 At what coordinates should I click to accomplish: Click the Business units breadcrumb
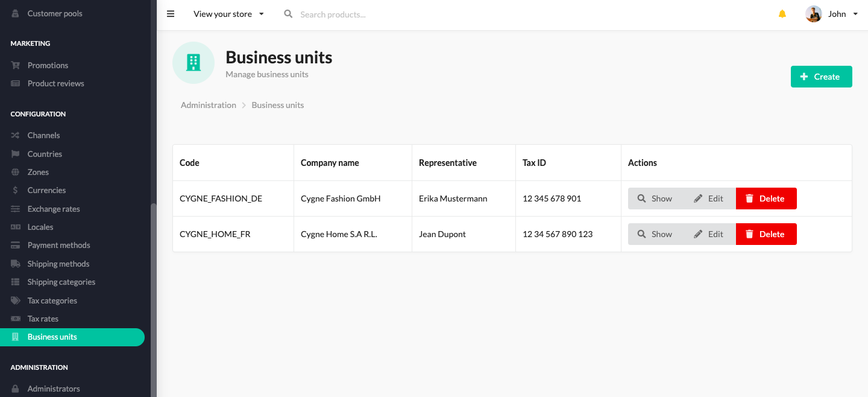(278, 105)
